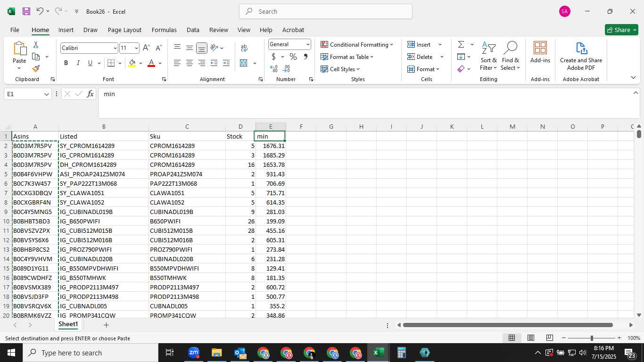Select the Sheet1 tab
This screenshot has height=362, width=644.
click(x=68, y=324)
